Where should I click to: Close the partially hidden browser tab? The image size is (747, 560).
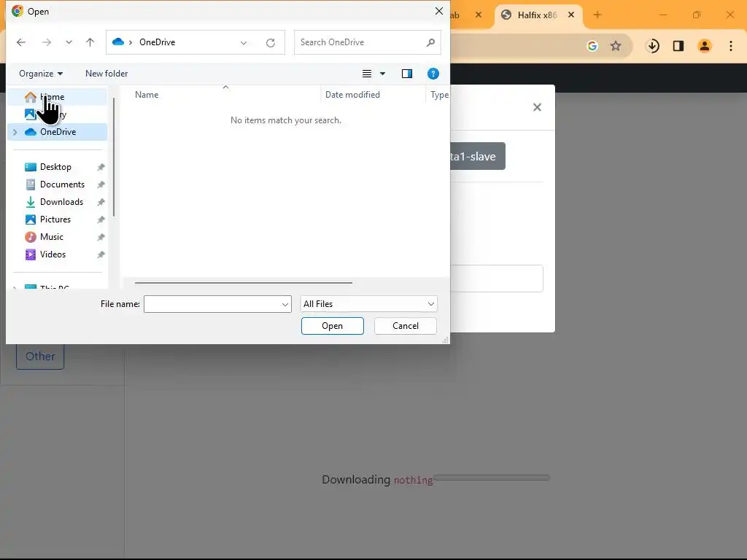(479, 15)
